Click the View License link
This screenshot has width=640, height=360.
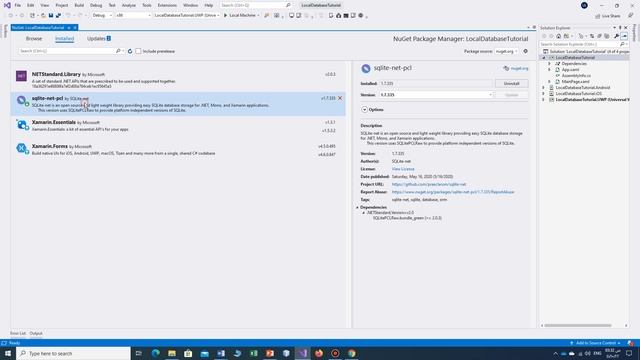click(x=403, y=169)
